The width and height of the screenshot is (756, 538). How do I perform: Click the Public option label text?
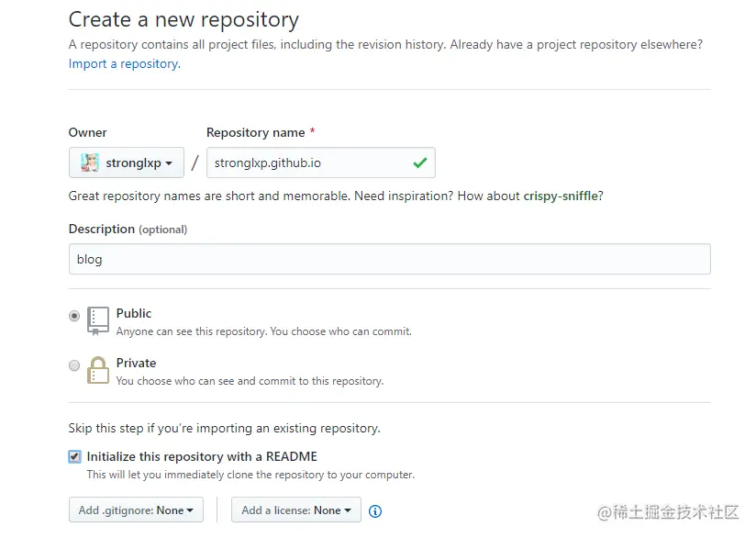[134, 313]
